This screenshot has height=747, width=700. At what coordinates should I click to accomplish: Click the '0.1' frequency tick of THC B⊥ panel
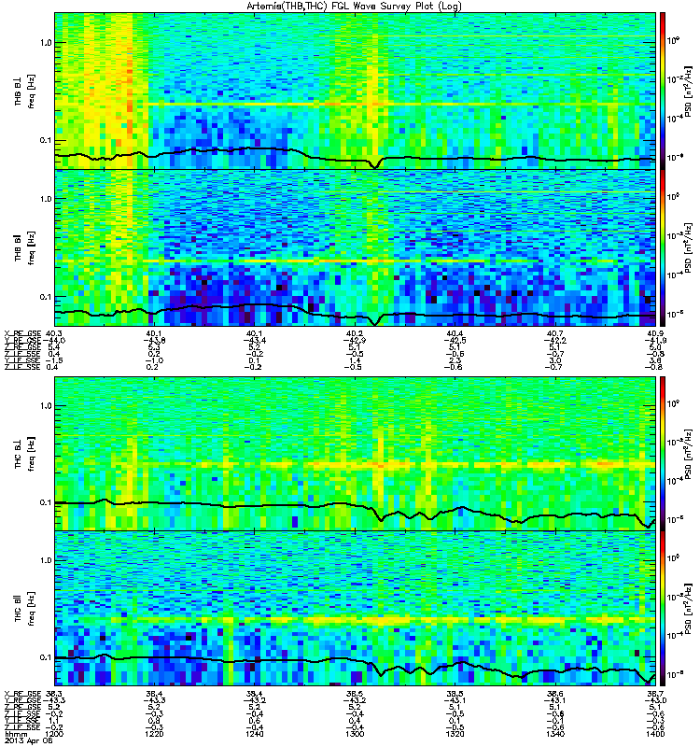(x=46, y=502)
